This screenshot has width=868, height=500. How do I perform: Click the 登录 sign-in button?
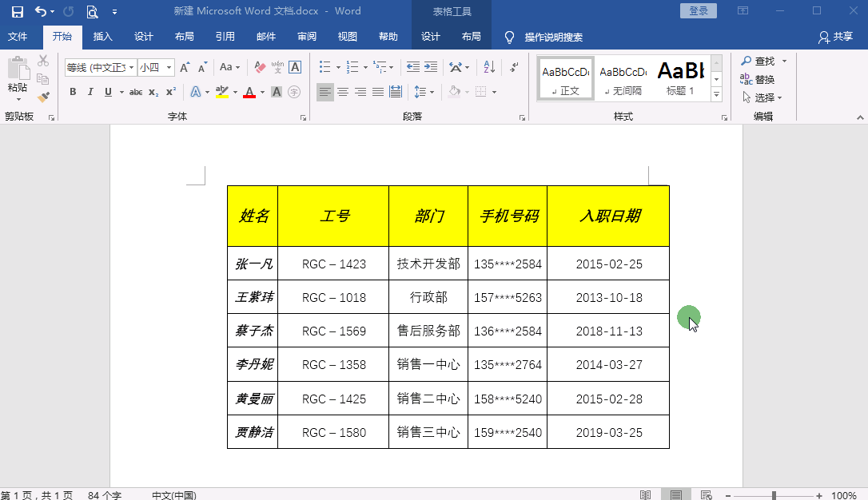click(x=697, y=10)
